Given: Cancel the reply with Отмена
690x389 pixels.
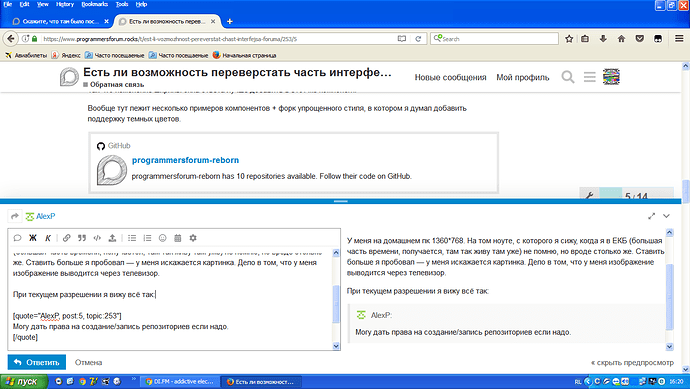Looking at the screenshot, I should 88,363.
